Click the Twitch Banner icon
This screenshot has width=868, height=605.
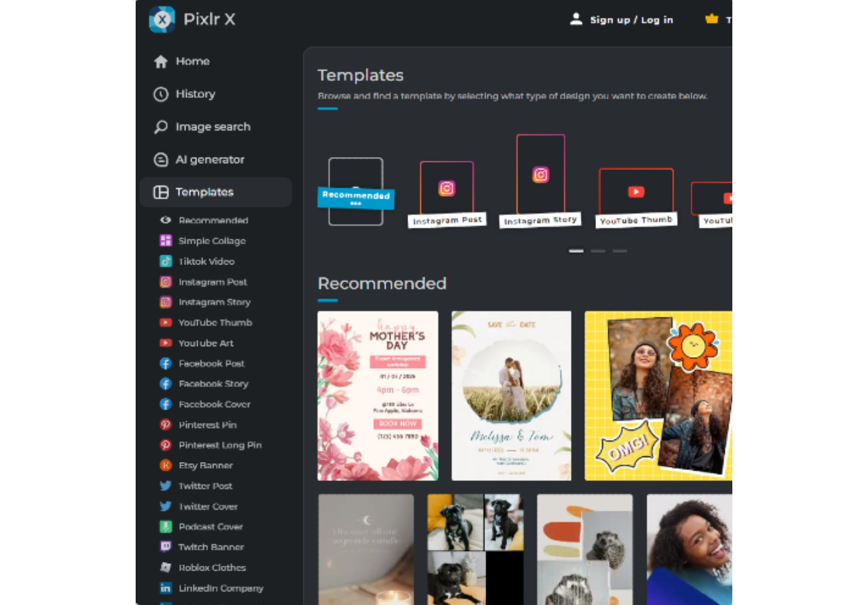click(166, 547)
